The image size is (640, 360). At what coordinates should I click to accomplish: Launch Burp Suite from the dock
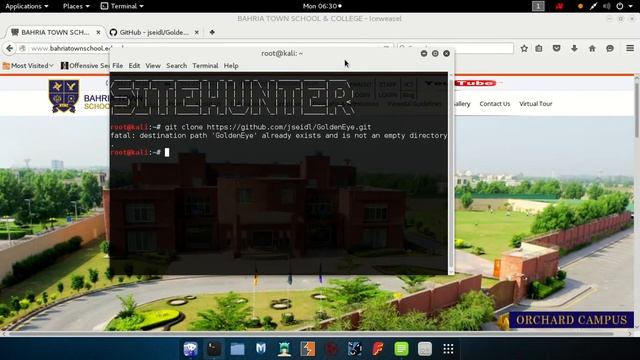click(308, 349)
